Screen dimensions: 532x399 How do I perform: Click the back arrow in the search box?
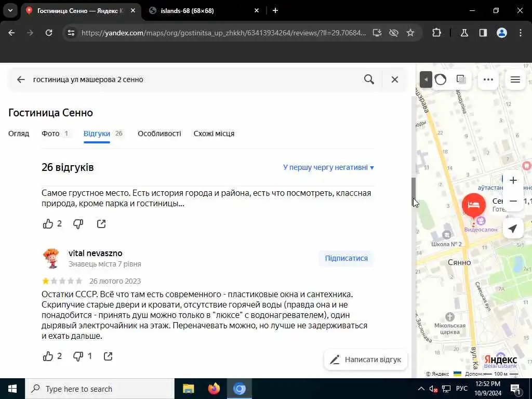pyautogui.click(x=21, y=79)
